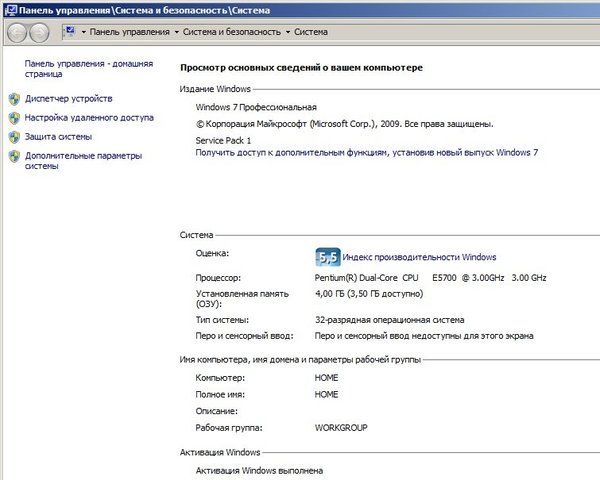
Task: Click Service Pack 1 text
Action: (x=223, y=140)
